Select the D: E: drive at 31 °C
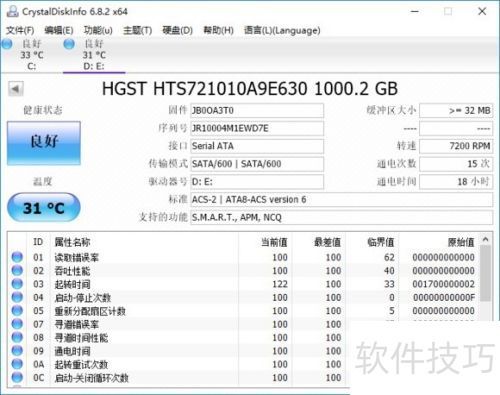The height and width of the screenshot is (395, 500). tap(94, 55)
